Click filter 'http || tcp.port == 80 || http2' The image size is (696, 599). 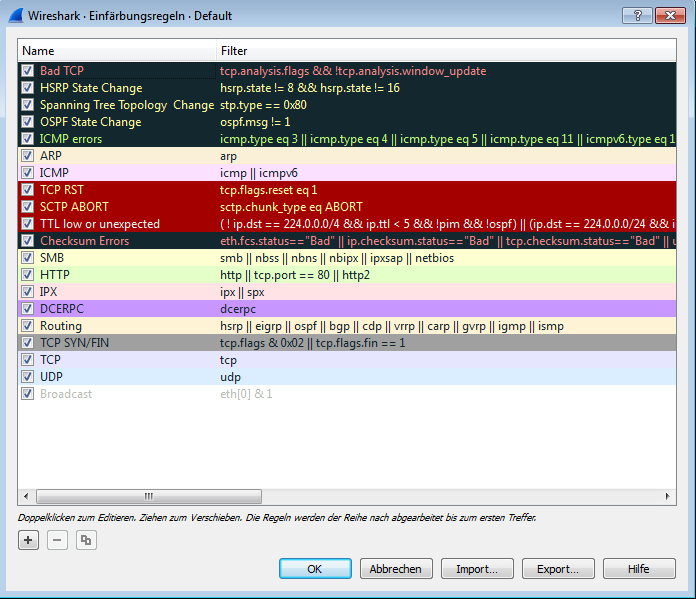pyautogui.click(x=295, y=275)
